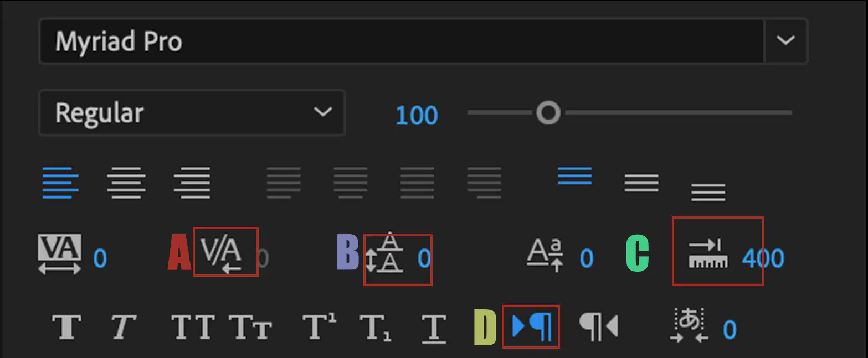The width and height of the screenshot is (868, 358).
Task: Open the Myriad Pro font dropdown
Action: (785, 41)
